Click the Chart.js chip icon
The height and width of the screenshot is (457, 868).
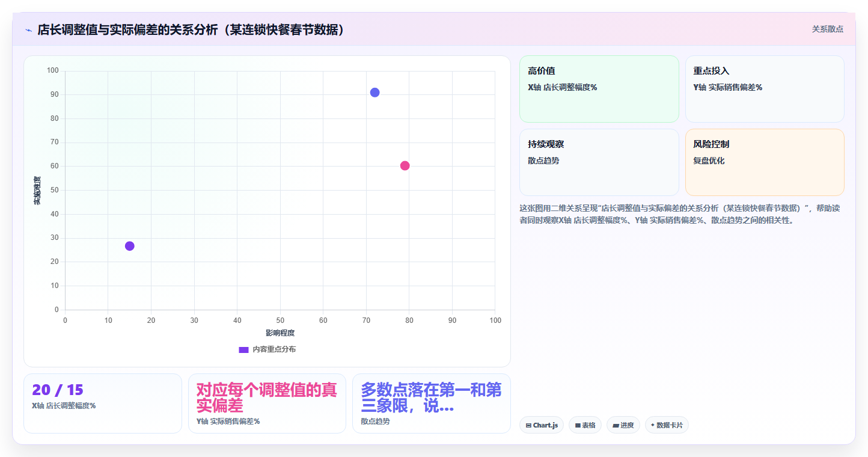point(528,426)
